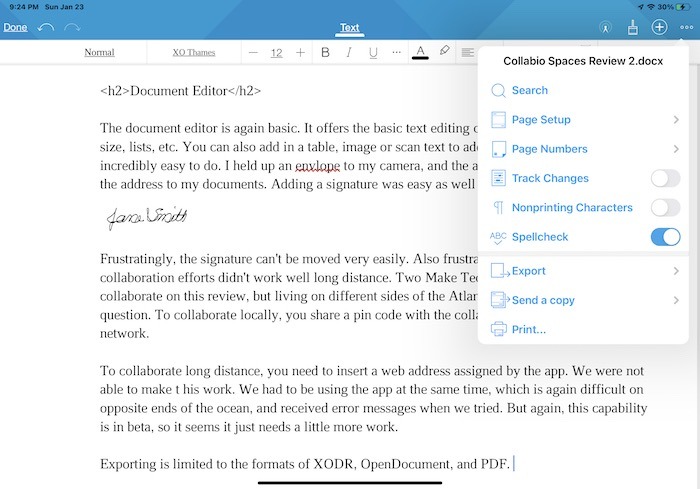700x489 pixels.
Task: Tap the clock showing 9:24 PM
Action: [x=24, y=7]
